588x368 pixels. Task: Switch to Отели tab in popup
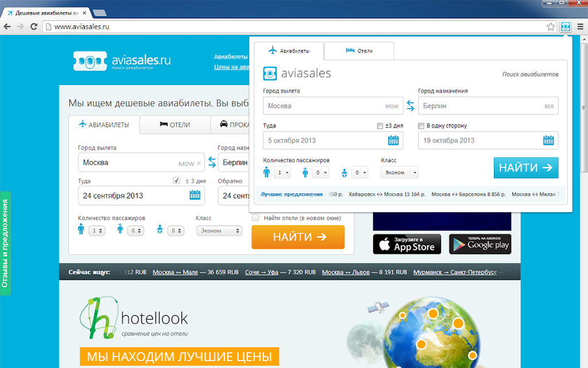(359, 51)
